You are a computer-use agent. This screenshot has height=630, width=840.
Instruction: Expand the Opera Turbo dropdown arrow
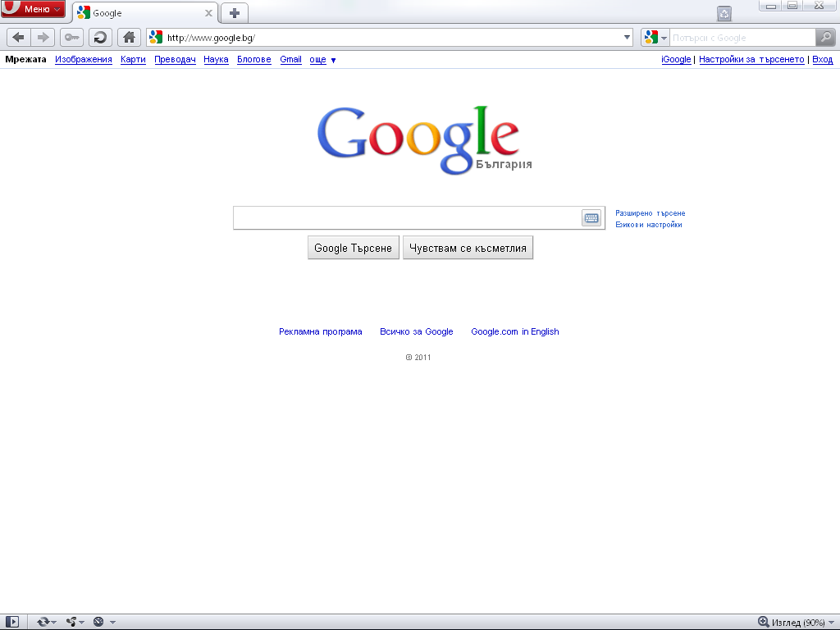click(112, 623)
